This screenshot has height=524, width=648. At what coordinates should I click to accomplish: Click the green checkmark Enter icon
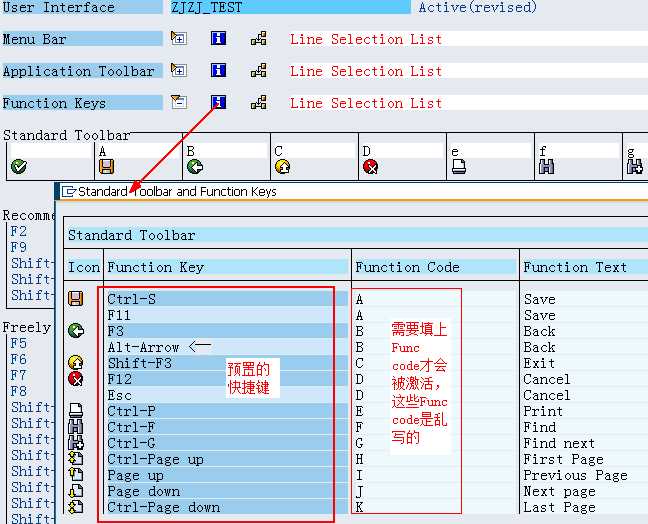[18, 167]
